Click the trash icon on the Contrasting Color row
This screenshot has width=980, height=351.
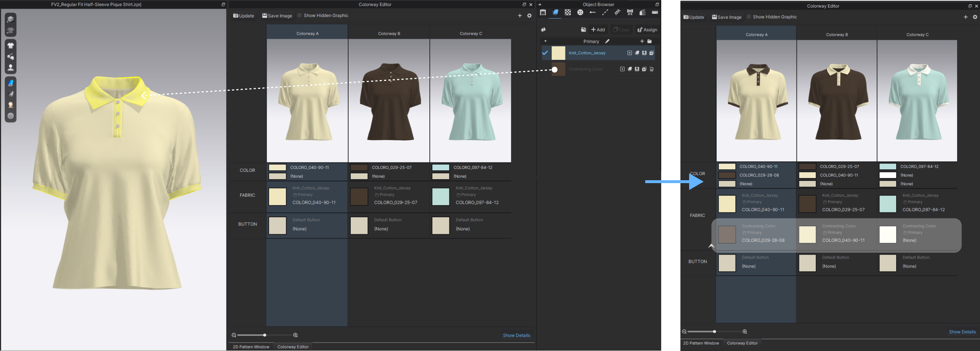(x=652, y=69)
